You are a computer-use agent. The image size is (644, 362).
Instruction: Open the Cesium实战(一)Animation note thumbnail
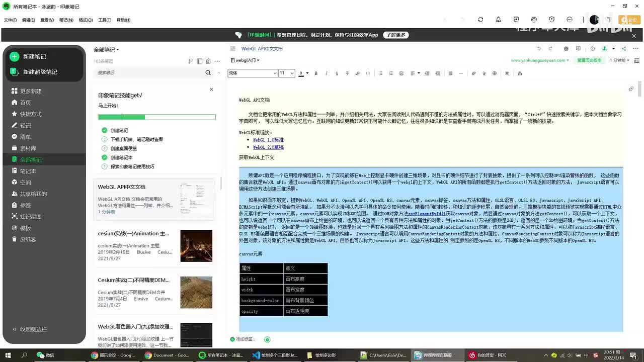(196, 245)
